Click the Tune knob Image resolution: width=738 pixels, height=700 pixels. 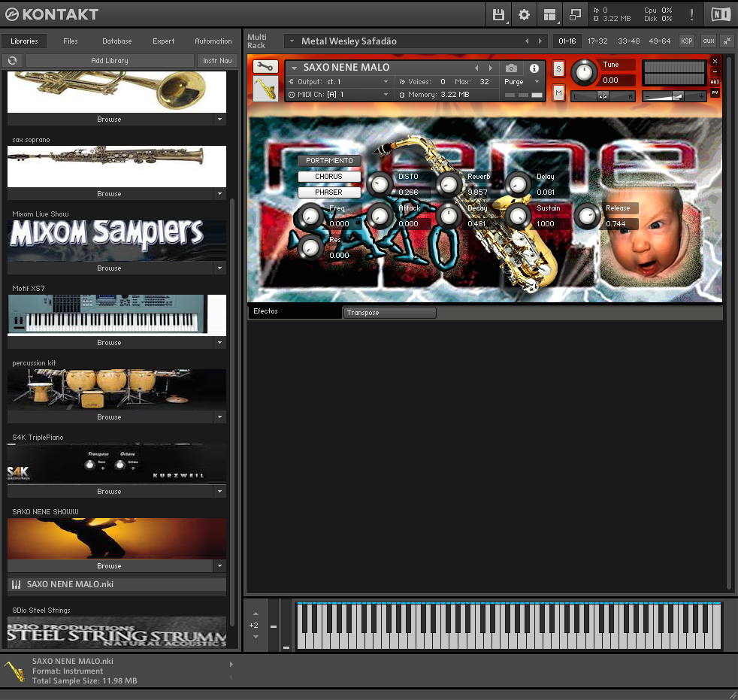click(584, 72)
